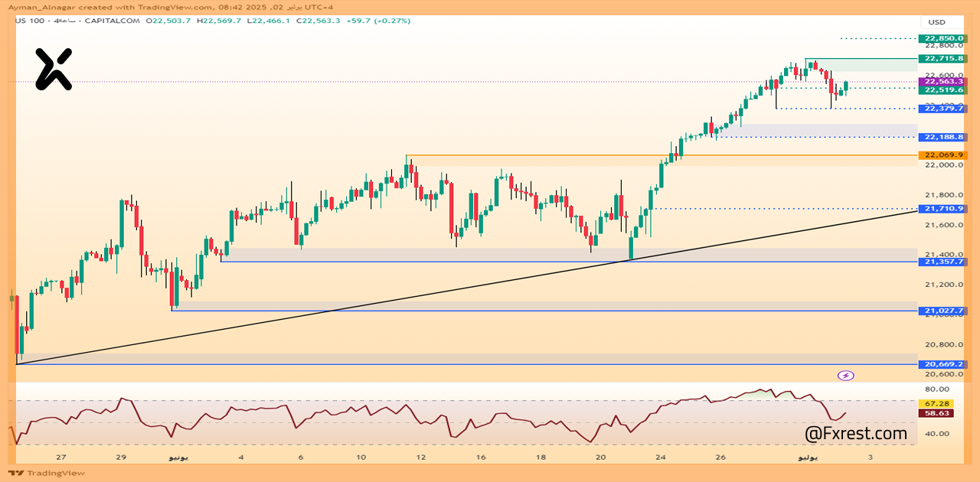Click the high value H22,569.7

[219, 21]
